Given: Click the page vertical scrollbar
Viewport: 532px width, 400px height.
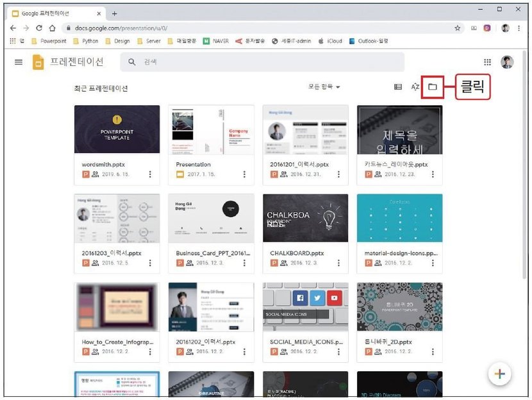Looking at the screenshot, I should tap(524, 165).
